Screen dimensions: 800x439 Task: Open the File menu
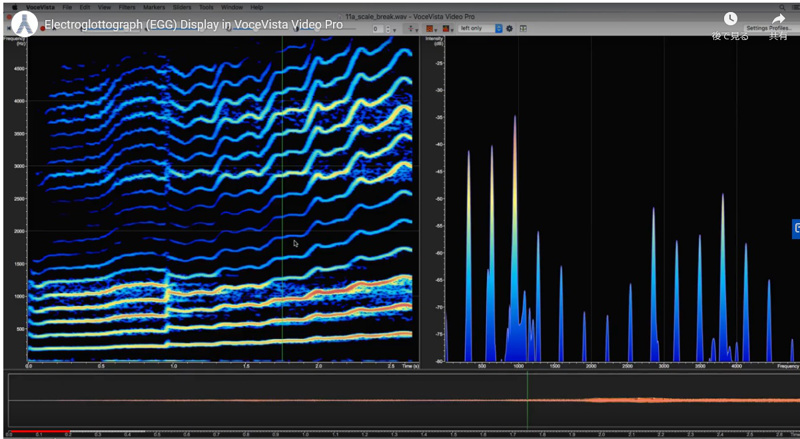pyautogui.click(x=67, y=6)
